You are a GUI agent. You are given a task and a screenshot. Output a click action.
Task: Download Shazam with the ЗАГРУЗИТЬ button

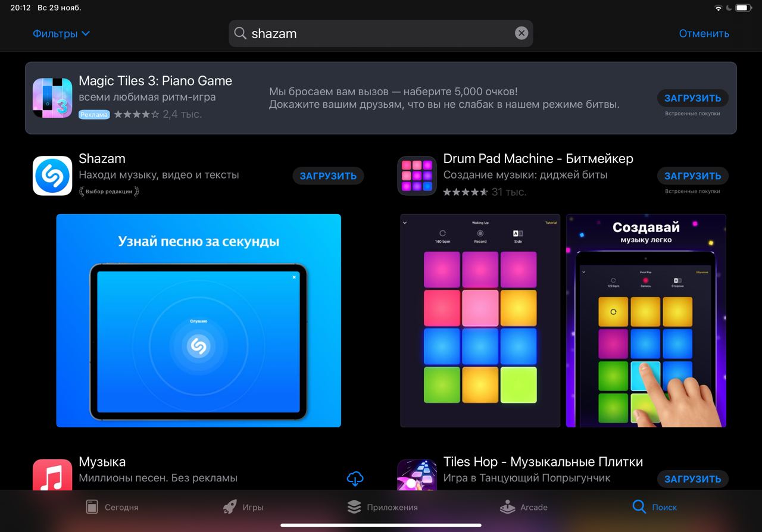[328, 176]
